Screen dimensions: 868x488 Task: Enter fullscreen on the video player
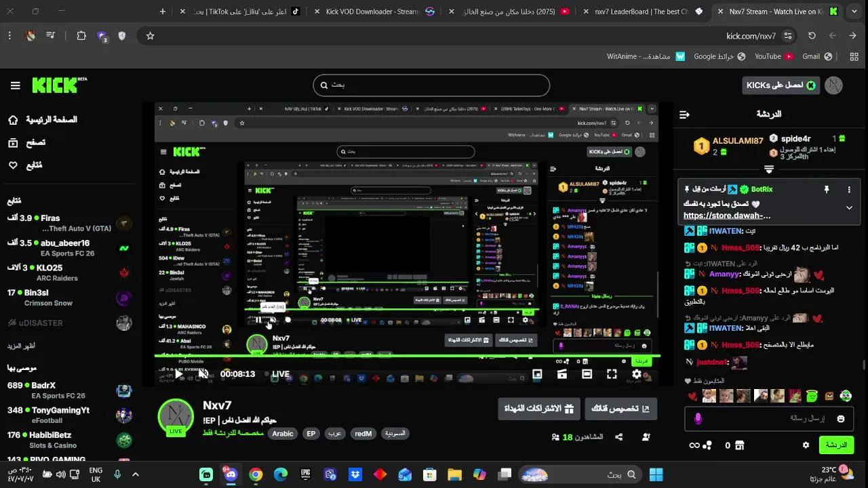coord(612,373)
